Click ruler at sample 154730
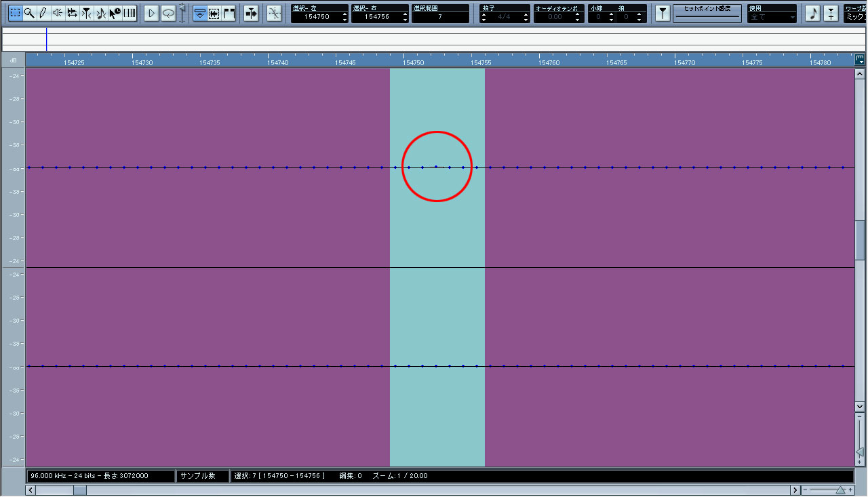This screenshot has height=497, width=868. tap(142, 61)
